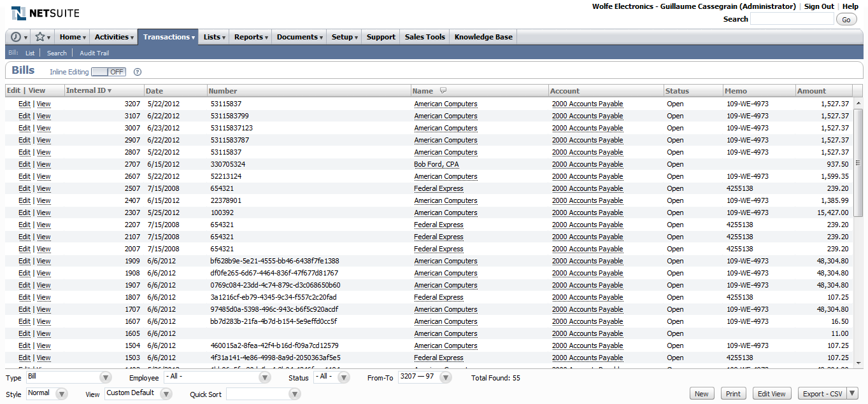868x404 pixels.
Task: Open the Reports menu
Action: [x=251, y=37]
